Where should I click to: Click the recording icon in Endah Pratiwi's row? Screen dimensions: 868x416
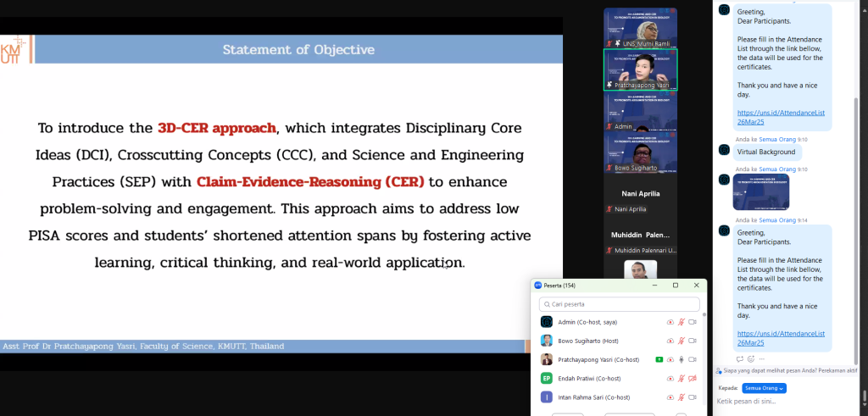670,379
